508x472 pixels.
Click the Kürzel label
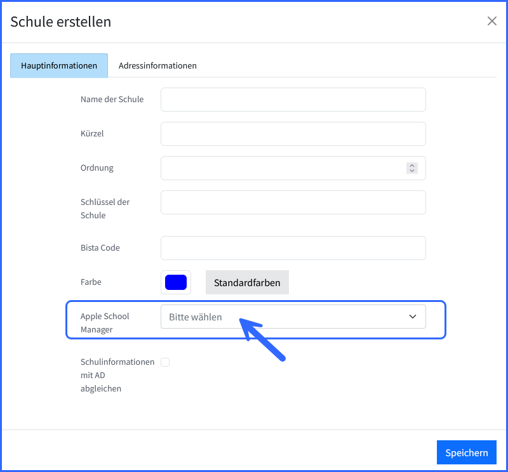click(92, 134)
